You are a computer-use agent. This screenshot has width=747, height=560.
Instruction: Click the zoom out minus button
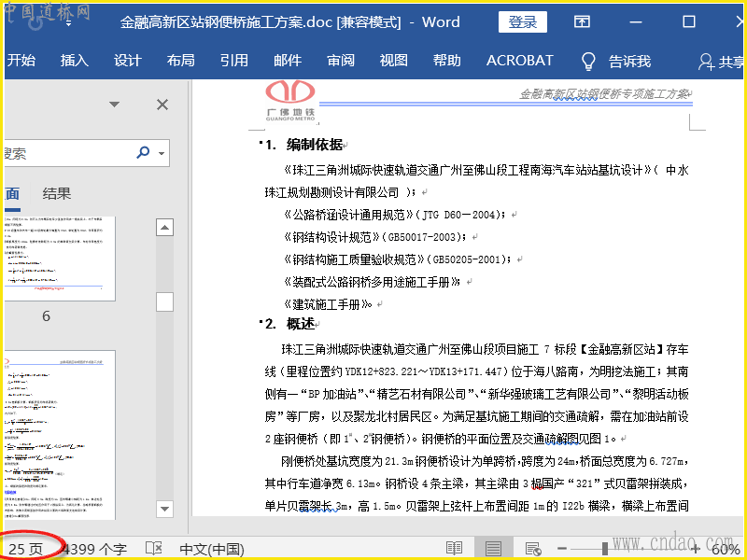click(562, 549)
